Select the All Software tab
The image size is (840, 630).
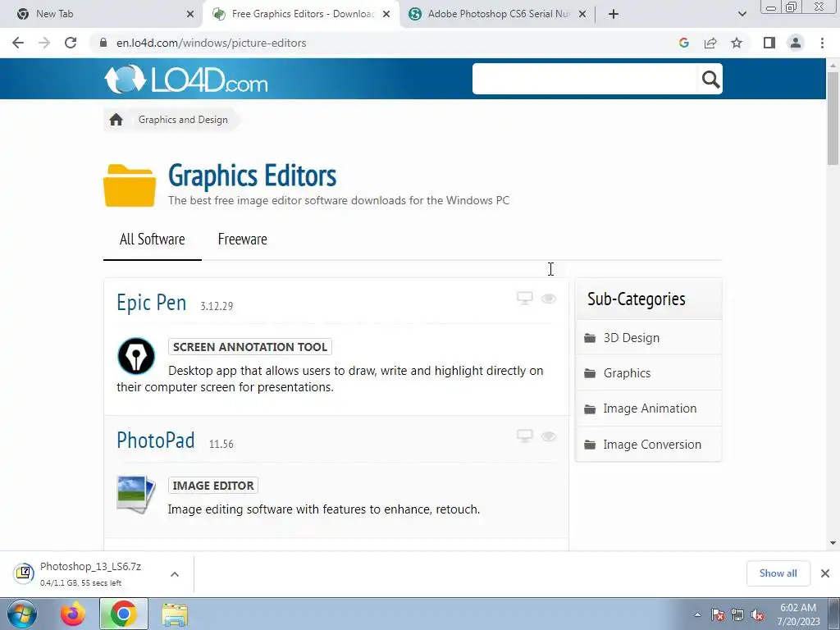point(152,240)
